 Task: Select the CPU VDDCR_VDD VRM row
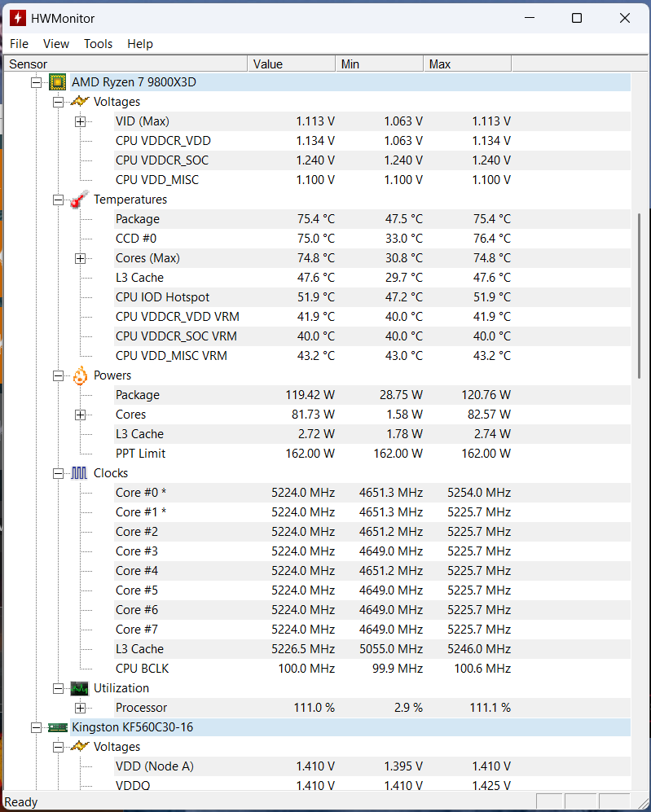372,317
